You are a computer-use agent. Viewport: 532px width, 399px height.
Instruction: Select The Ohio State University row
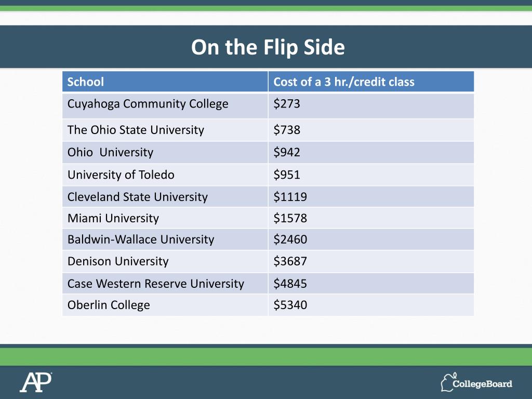coord(136,130)
